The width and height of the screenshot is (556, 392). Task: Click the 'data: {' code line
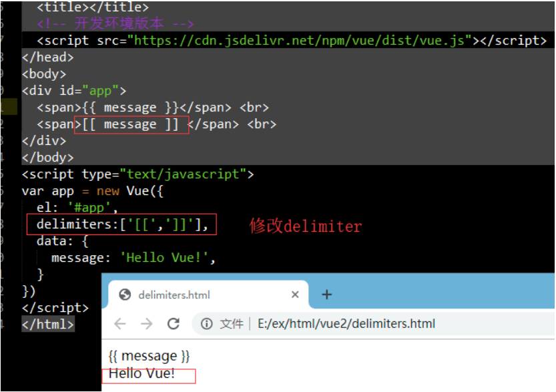coord(63,241)
